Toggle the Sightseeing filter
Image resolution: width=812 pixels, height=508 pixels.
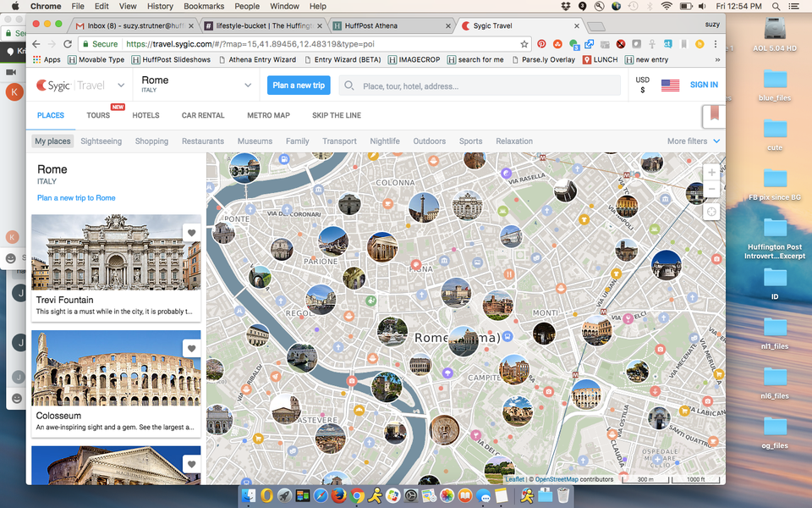tap(101, 141)
